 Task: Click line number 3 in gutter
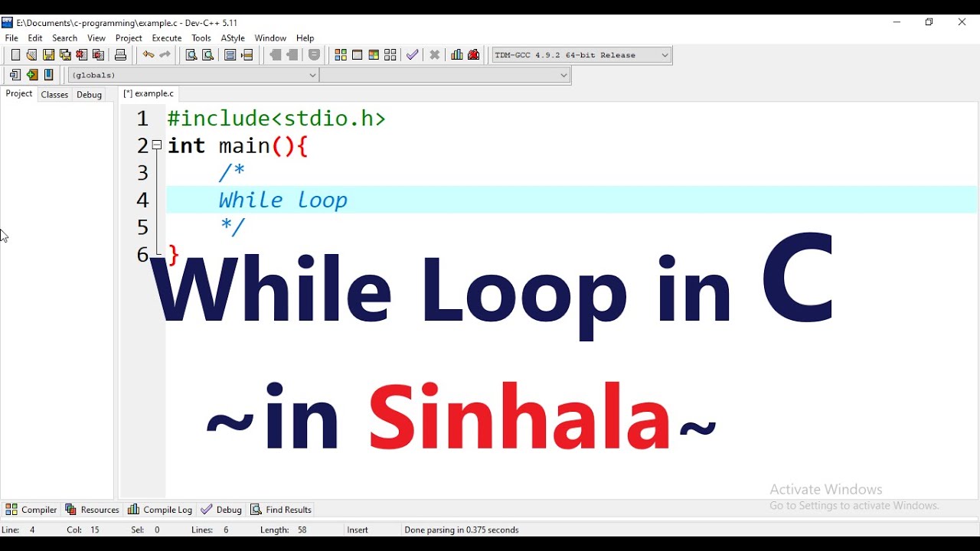pos(142,173)
